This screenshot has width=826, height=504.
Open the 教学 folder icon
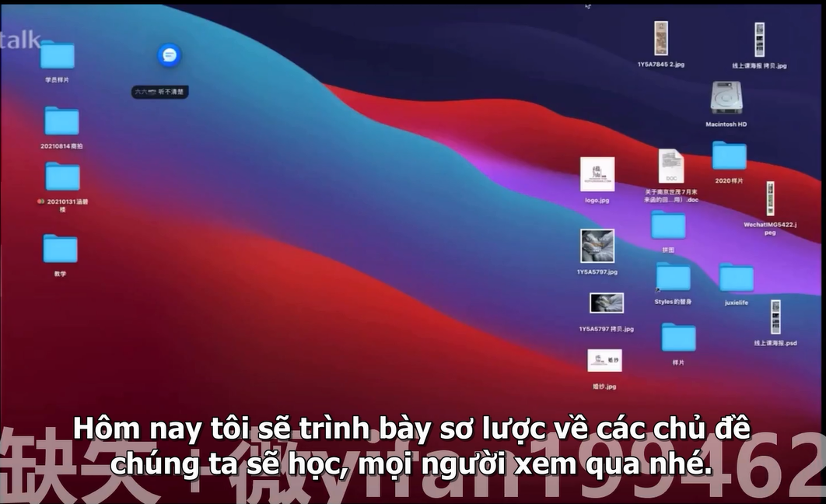(60, 249)
